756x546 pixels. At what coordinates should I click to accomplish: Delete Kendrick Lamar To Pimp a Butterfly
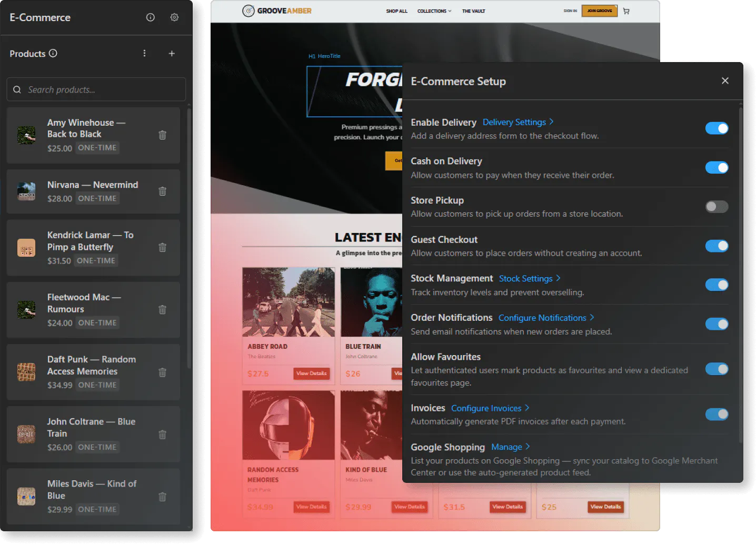tap(163, 247)
